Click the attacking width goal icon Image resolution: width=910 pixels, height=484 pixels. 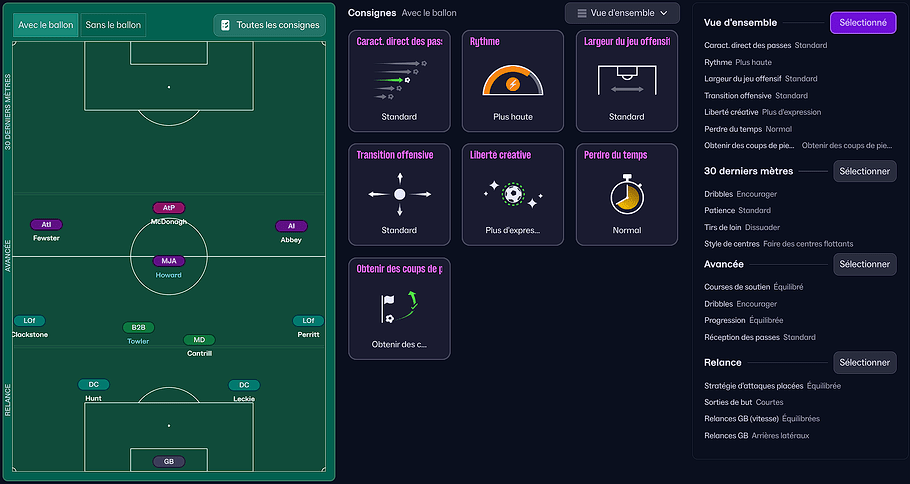tap(626, 80)
